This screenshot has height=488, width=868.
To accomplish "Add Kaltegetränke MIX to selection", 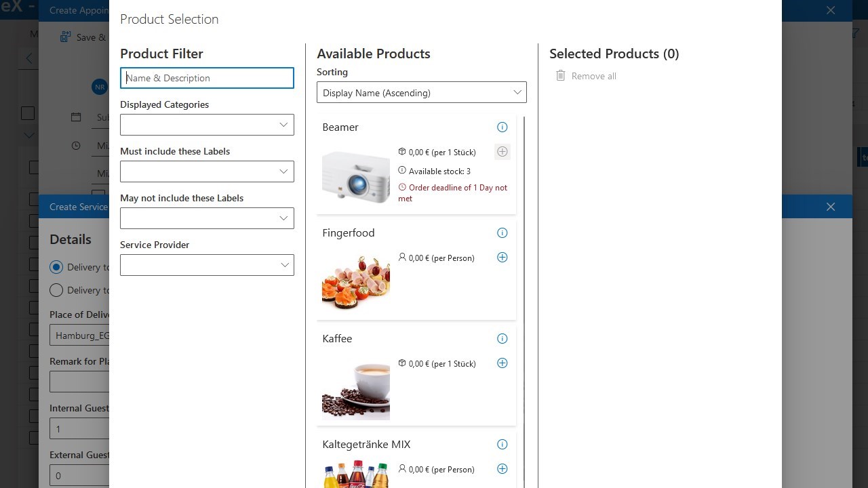I will click(502, 469).
